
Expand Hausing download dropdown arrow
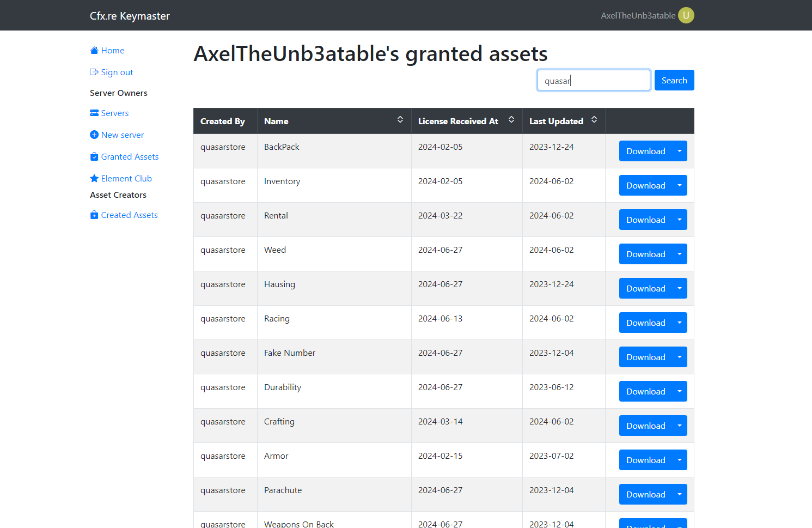click(680, 288)
